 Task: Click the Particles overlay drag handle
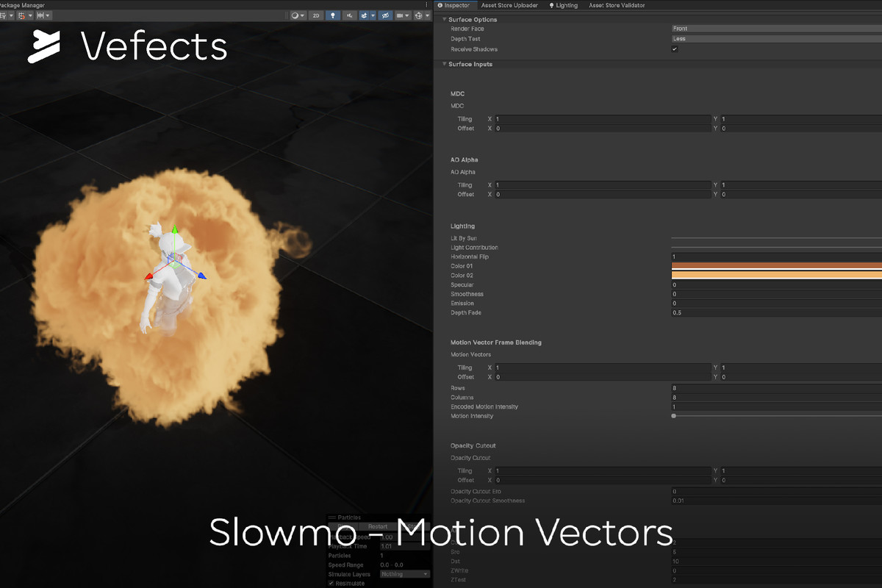(331, 517)
